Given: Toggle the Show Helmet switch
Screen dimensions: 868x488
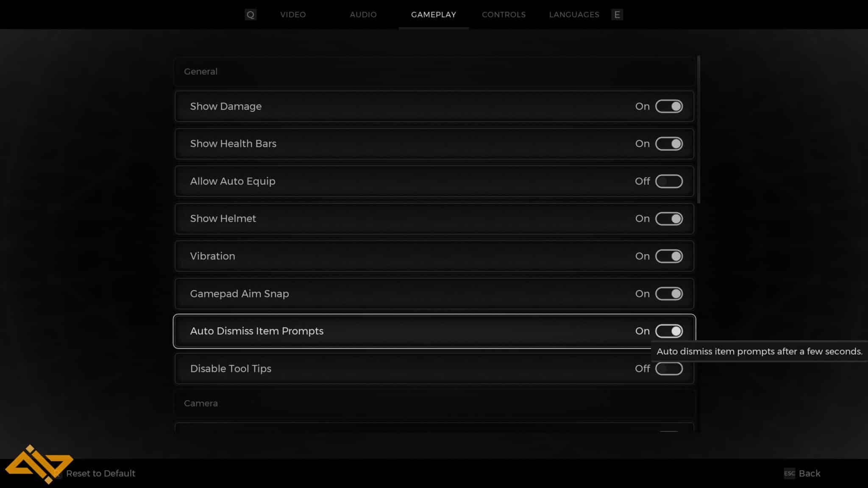Looking at the screenshot, I should (x=669, y=219).
